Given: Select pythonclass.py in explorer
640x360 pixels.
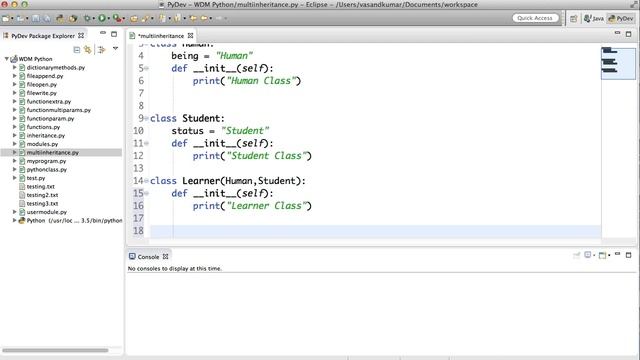Looking at the screenshot, I should click(47, 169).
